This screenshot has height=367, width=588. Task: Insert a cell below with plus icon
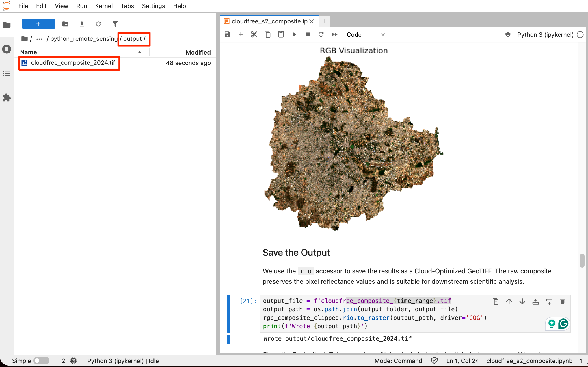tap(241, 35)
